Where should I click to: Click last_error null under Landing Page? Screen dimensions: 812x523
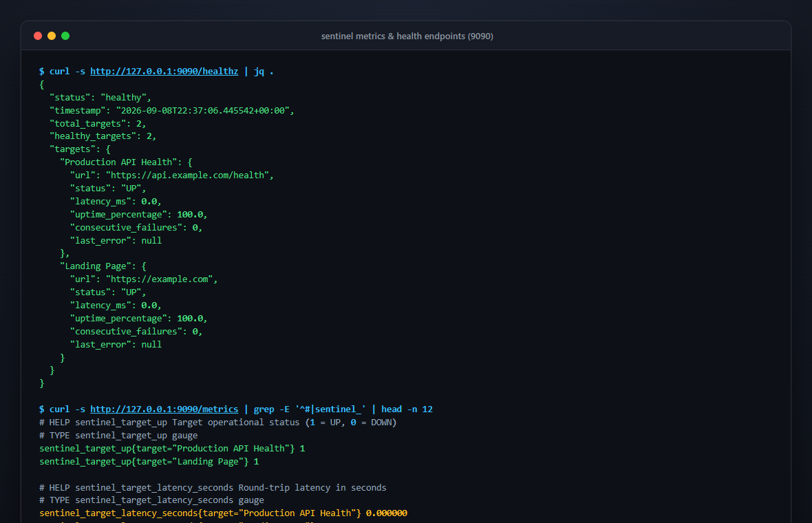point(116,344)
